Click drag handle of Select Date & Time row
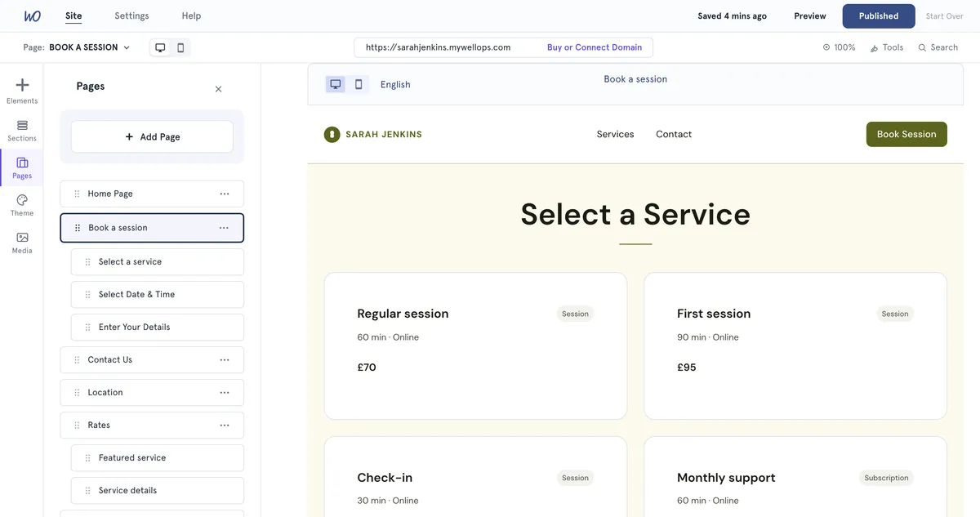980x517 pixels. click(88, 294)
